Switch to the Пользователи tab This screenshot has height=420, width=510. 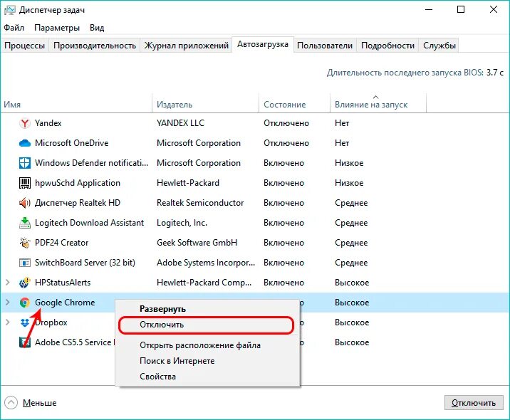point(325,46)
